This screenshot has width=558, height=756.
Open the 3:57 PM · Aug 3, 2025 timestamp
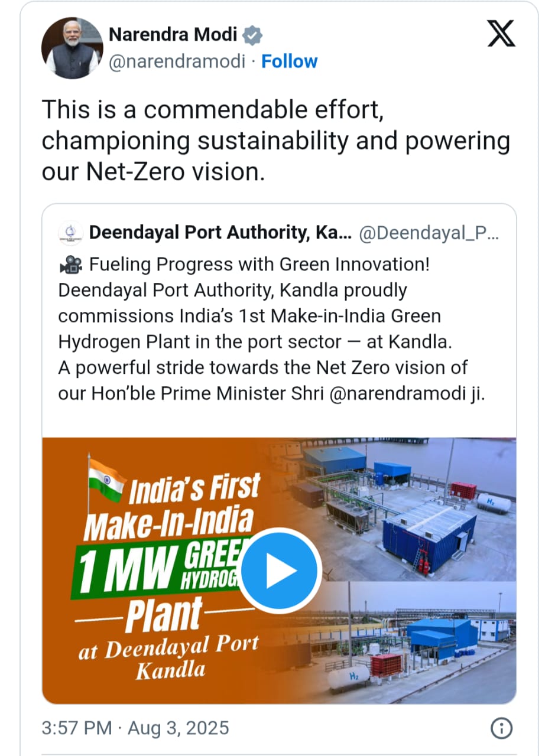pyautogui.click(x=135, y=728)
